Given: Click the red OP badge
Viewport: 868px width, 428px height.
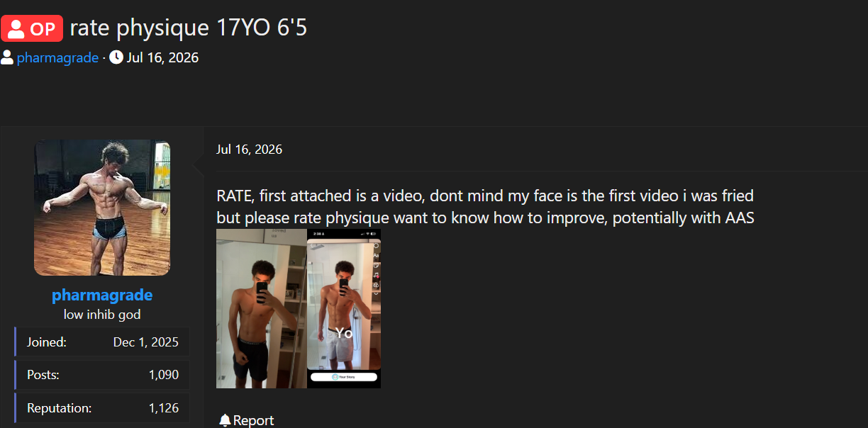Looking at the screenshot, I should [x=31, y=29].
